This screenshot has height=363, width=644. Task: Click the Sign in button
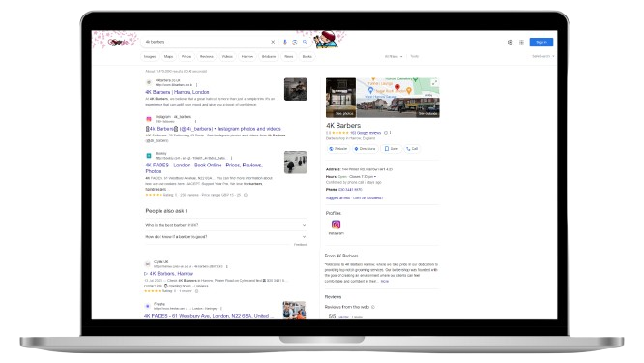pos(541,42)
